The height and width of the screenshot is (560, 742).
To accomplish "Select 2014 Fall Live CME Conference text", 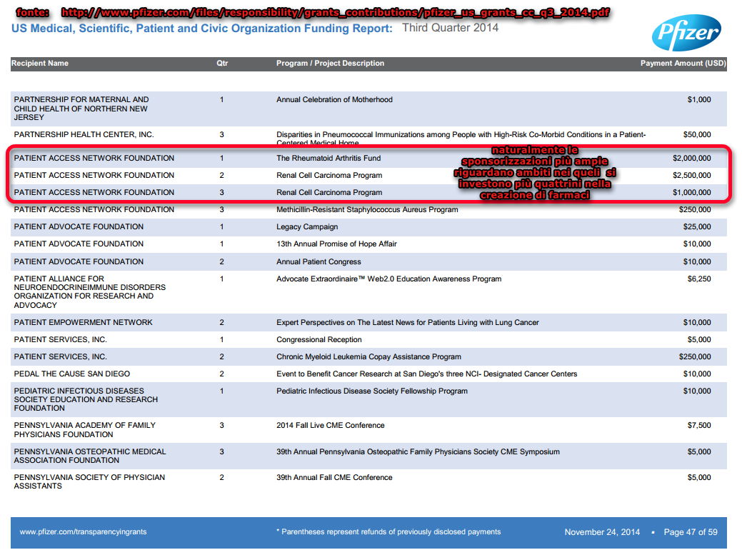I will tap(331, 425).
